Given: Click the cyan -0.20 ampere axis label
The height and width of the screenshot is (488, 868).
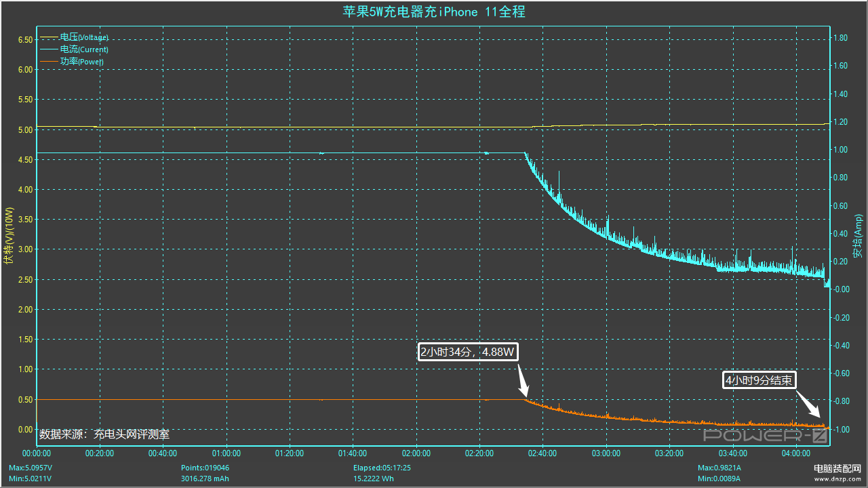Looking at the screenshot, I should pos(840,318).
